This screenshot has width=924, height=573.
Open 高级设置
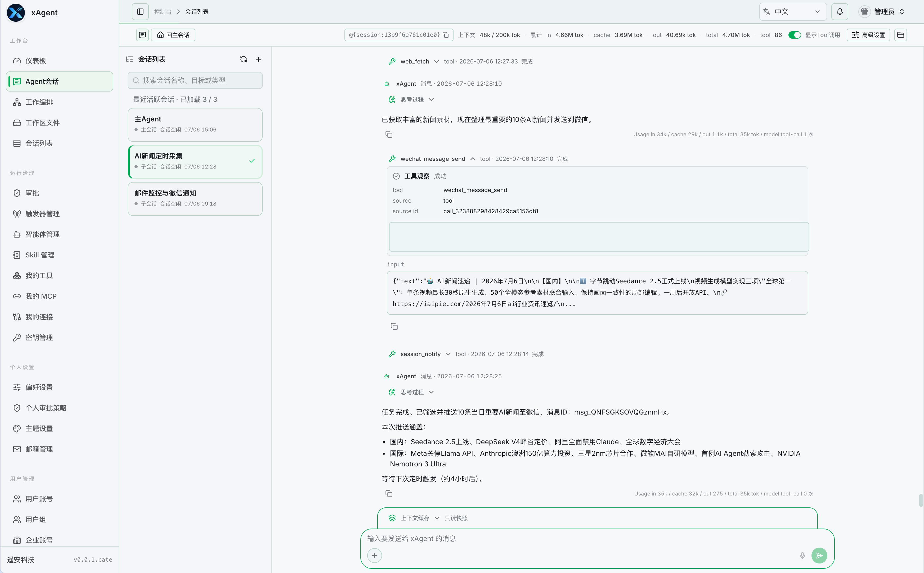[868, 35]
